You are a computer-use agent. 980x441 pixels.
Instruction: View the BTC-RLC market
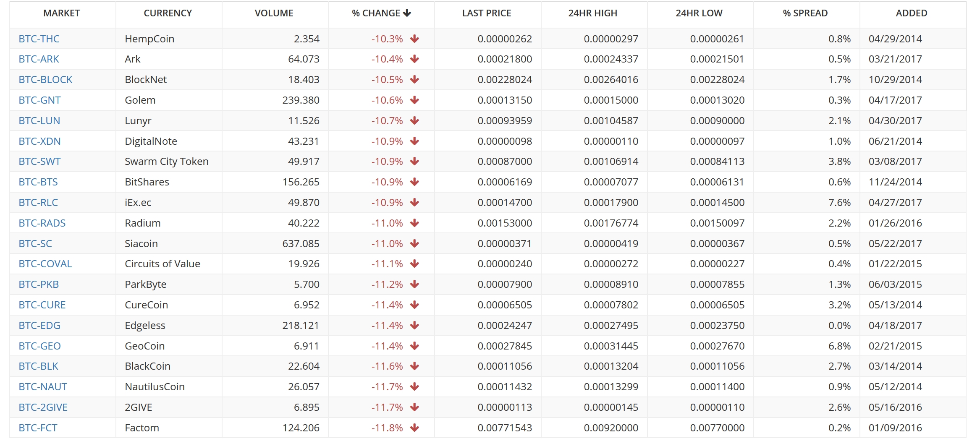(x=38, y=202)
